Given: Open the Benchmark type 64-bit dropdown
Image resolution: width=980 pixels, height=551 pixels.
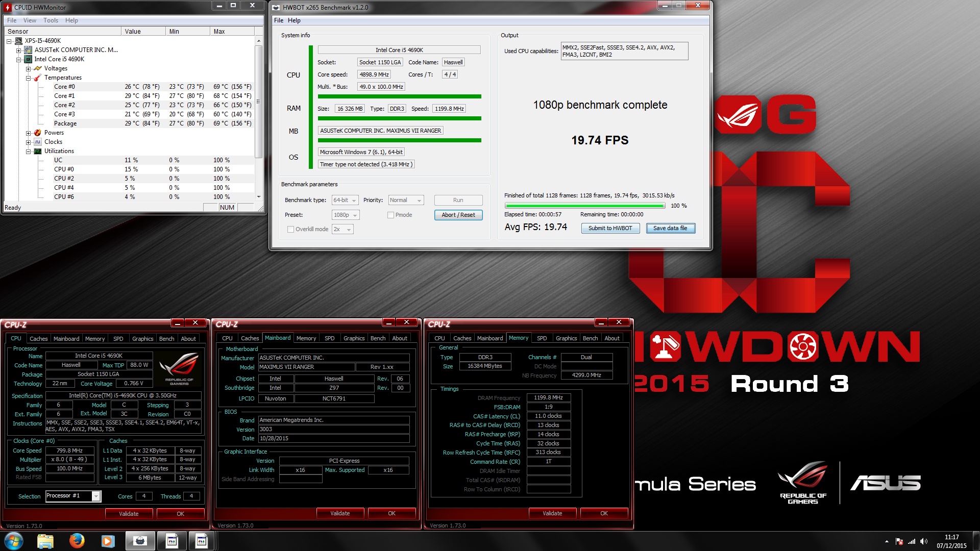Looking at the screenshot, I should point(345,201).
